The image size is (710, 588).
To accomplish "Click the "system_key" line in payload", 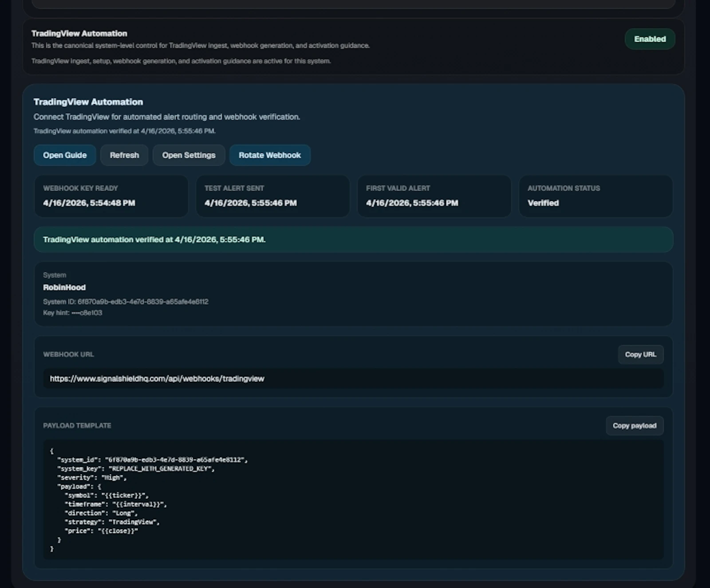I will tap(136, 469).
